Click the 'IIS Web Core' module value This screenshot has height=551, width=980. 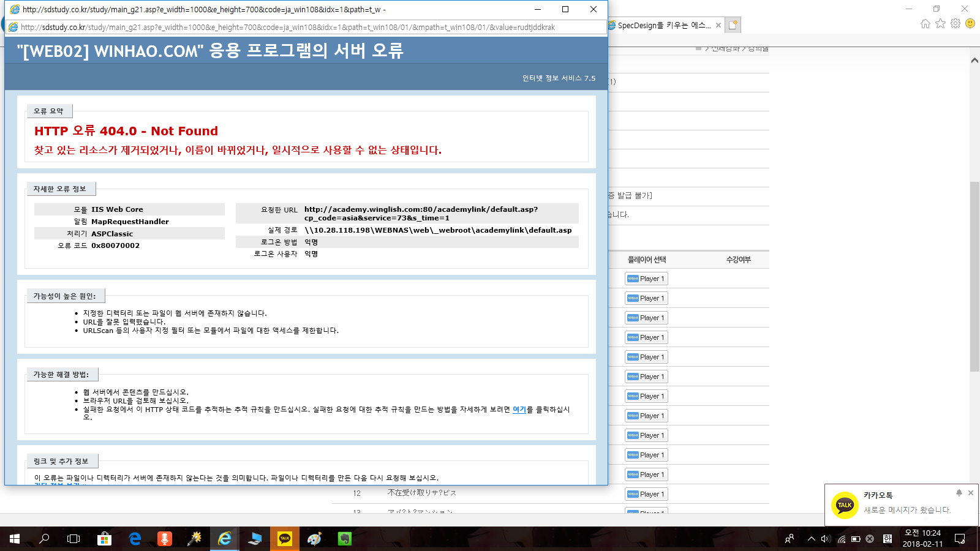click(x=117, y=209)
